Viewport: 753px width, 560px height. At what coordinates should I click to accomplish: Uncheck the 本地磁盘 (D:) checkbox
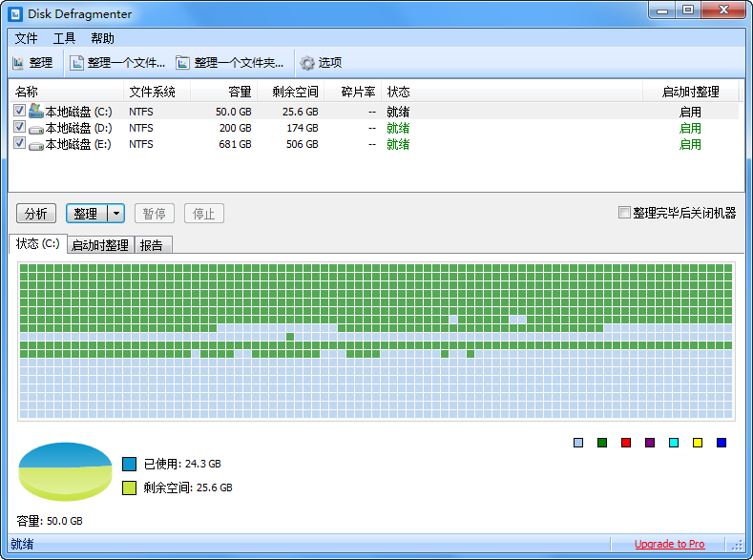pyautogui.click(x=19, y=127)
